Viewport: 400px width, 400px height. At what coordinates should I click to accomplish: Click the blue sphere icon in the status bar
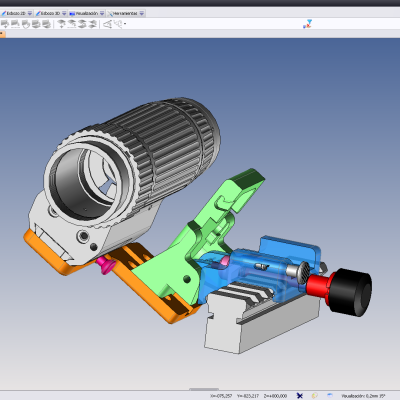pyautogui.click(x=330, y=395)
